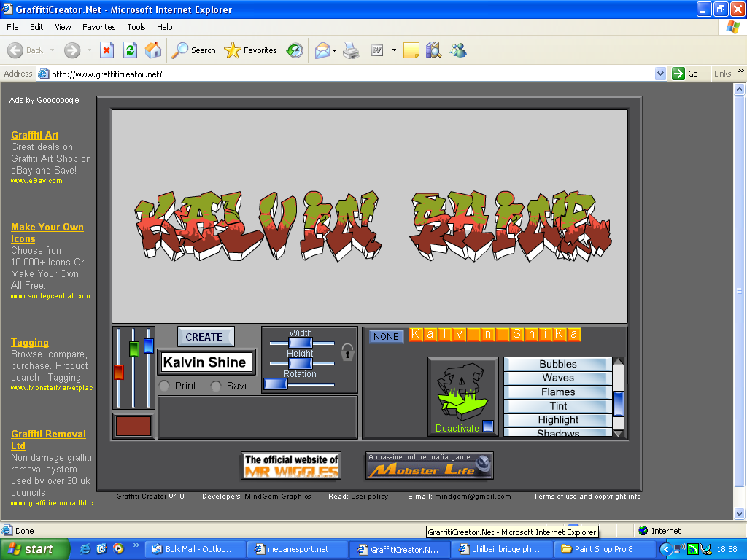Select the Flames effect

558,392
